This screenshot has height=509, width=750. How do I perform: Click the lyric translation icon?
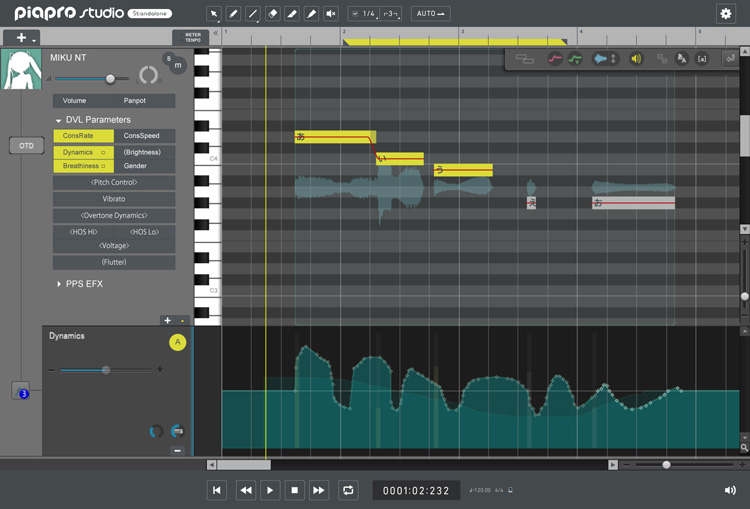click(682, 59)
